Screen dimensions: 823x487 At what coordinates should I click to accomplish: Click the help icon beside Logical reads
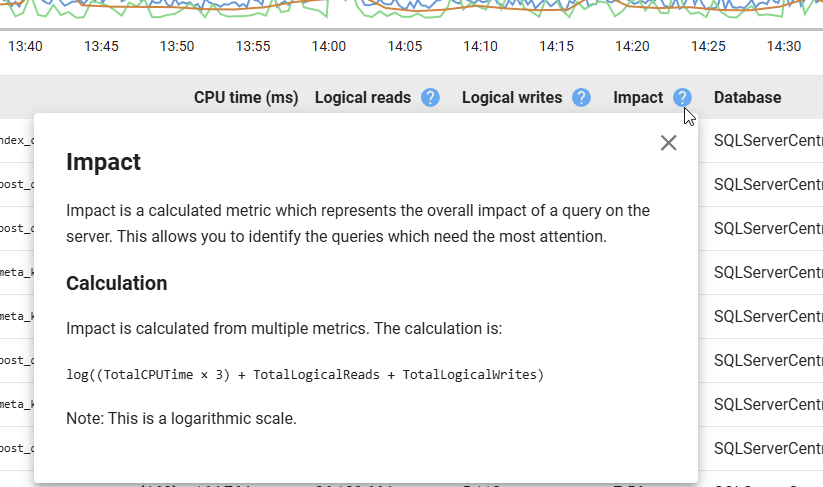coord(430,98)
